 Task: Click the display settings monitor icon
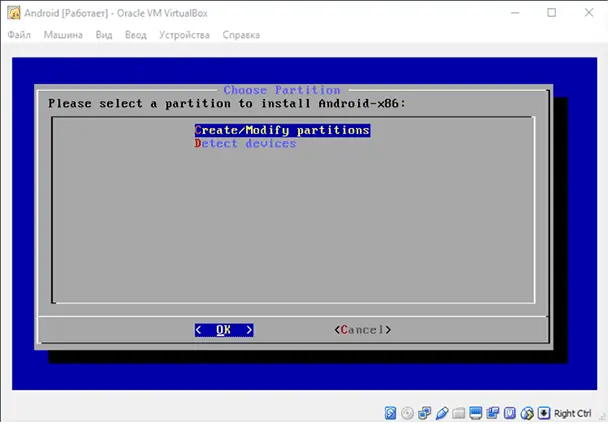coord(476,413)
